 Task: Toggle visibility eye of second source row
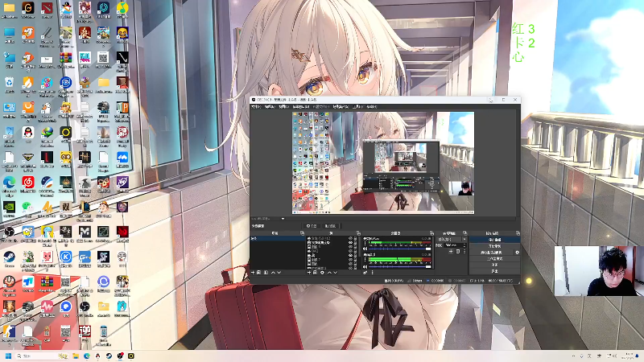point(351,243)
